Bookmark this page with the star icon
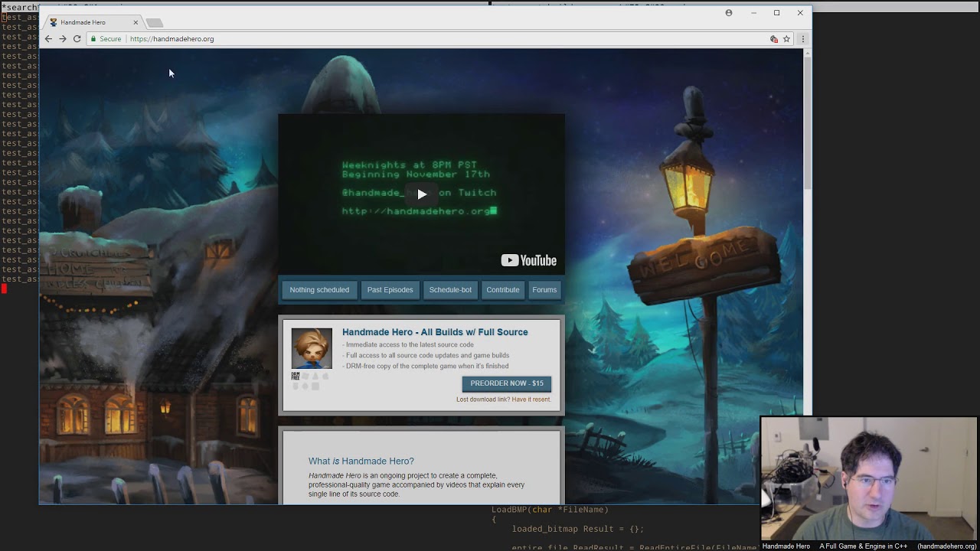 [786, 39]
